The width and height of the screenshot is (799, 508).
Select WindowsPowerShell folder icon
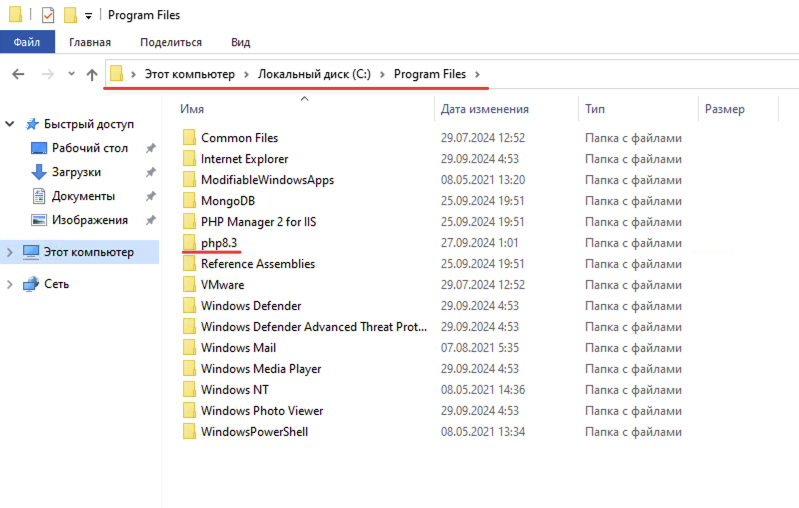pyautogui.click(x=189, y=432)
